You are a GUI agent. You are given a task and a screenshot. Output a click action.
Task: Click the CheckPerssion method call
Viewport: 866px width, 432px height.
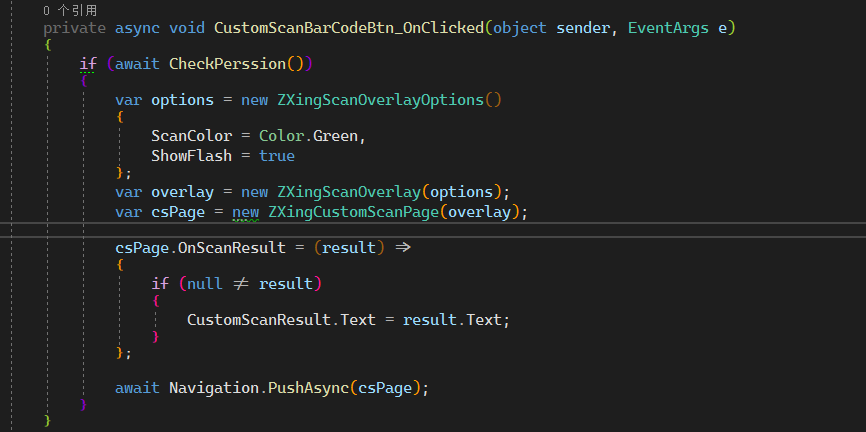(227, 64)
